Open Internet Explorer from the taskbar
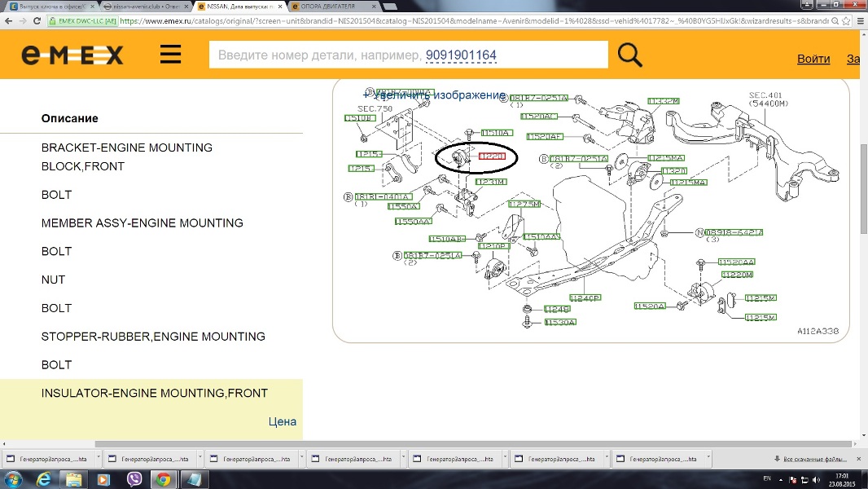 tap(43, 479)
